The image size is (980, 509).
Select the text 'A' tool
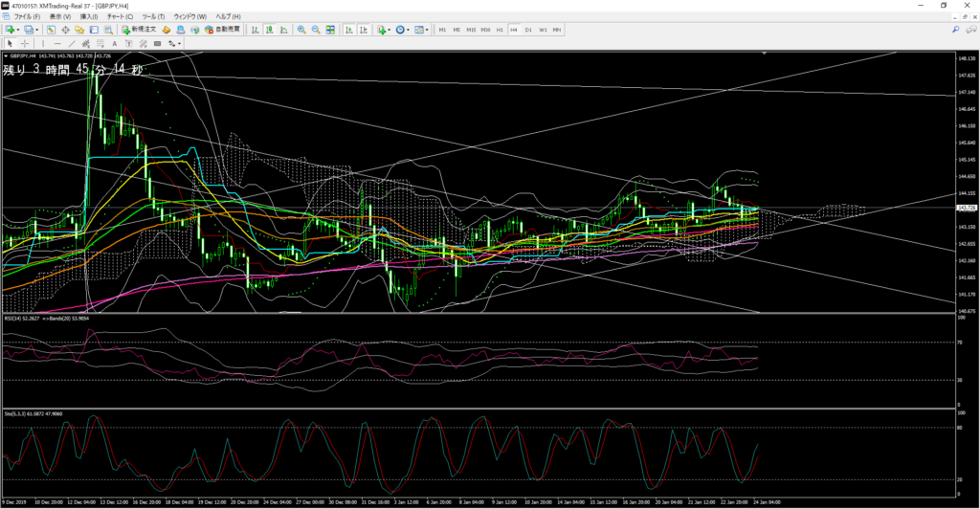[x=115, y=44]
